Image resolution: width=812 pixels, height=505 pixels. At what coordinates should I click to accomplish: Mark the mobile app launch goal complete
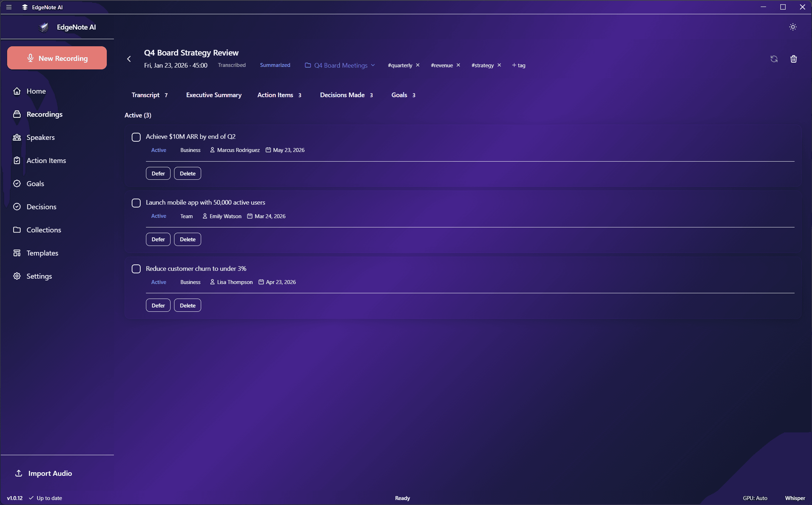(x=136, y=203)
